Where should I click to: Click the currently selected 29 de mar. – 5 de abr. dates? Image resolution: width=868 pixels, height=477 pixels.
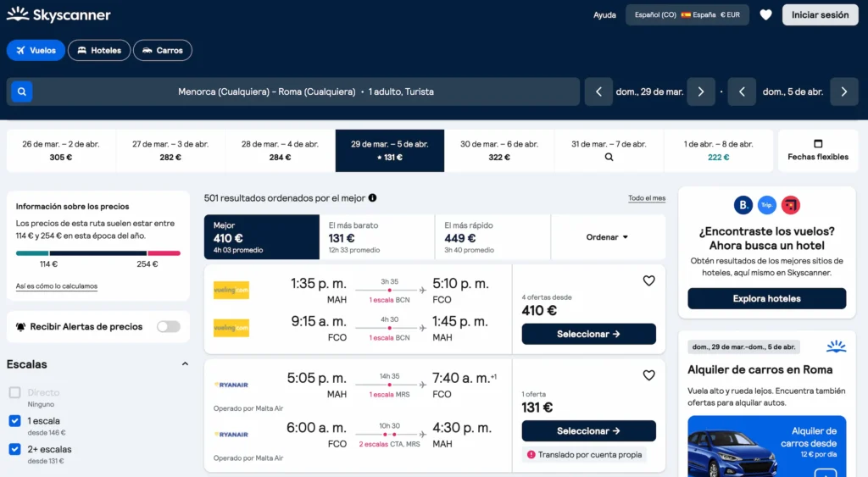click(390, 151)
